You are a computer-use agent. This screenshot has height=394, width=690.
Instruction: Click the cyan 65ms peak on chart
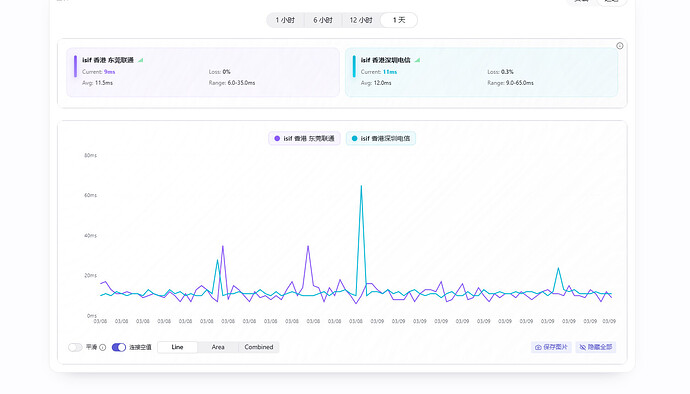coord(361,186)
